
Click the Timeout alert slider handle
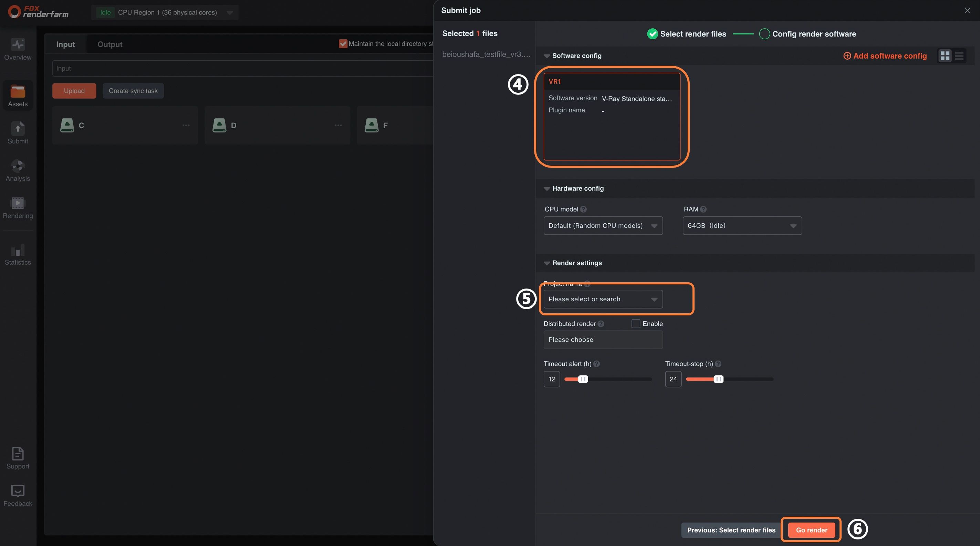(583, 379)
